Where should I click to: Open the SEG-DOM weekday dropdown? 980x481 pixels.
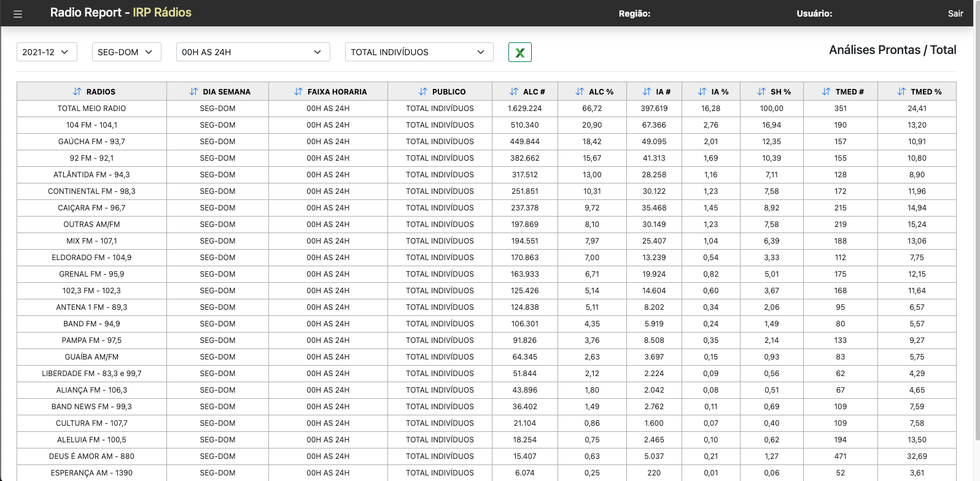(126, 52)
